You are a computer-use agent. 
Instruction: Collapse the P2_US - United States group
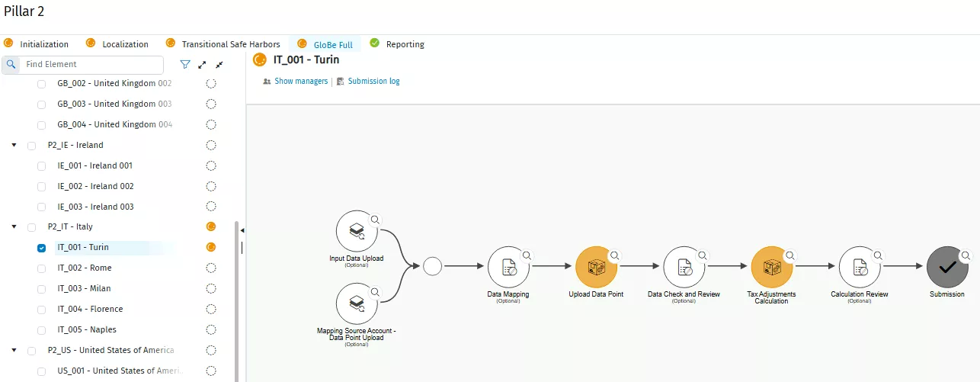point(14,350)
